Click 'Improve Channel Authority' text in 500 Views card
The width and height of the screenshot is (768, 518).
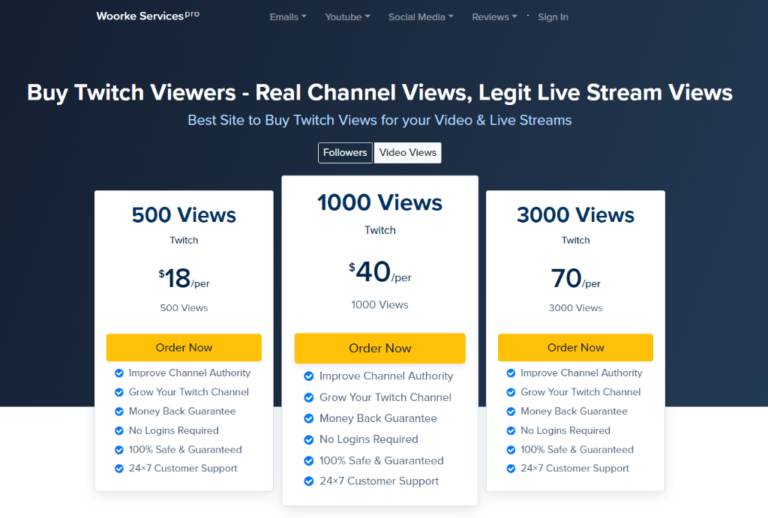pos(190,373)
